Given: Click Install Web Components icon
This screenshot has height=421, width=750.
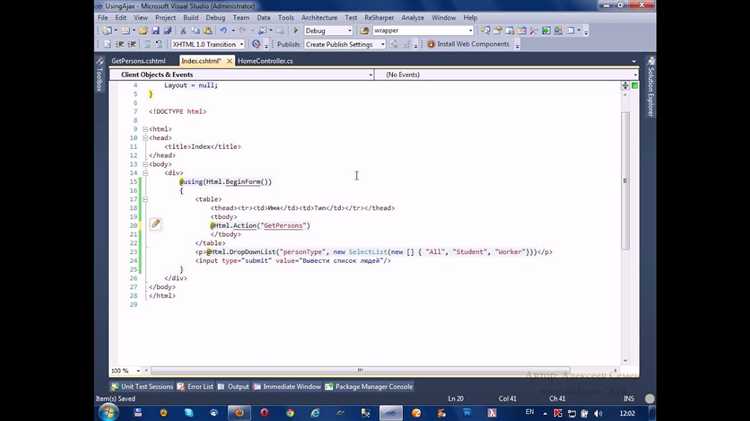Looking at the screenshot, I should click(x=431, y=44).
